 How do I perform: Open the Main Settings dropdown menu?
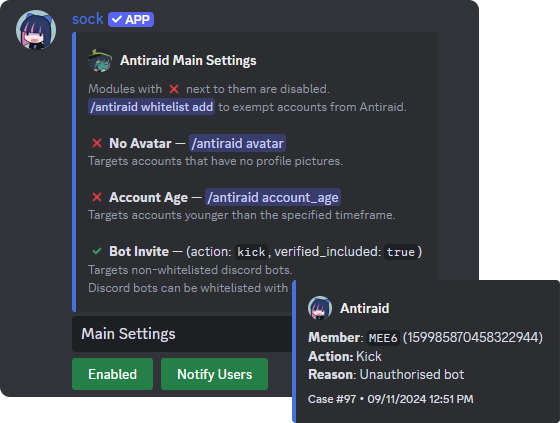[182, 334]
